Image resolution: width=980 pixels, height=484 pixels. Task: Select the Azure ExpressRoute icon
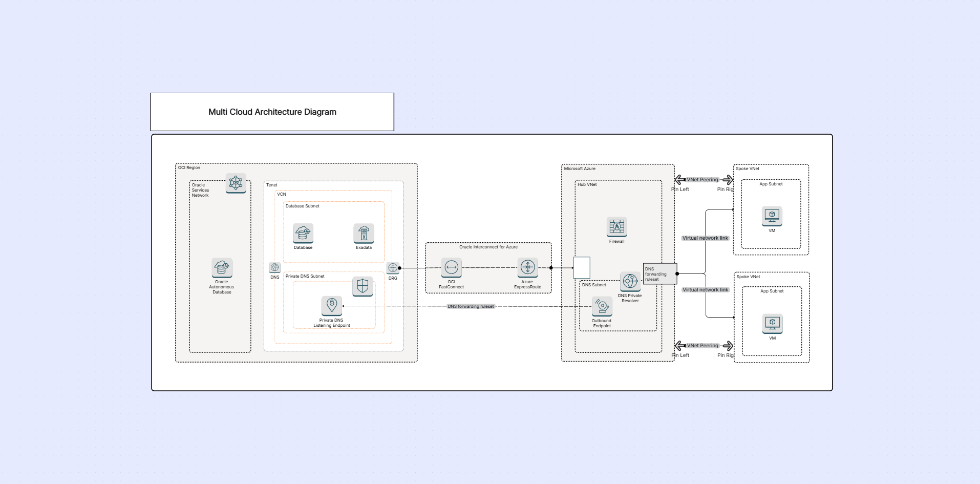527,268
